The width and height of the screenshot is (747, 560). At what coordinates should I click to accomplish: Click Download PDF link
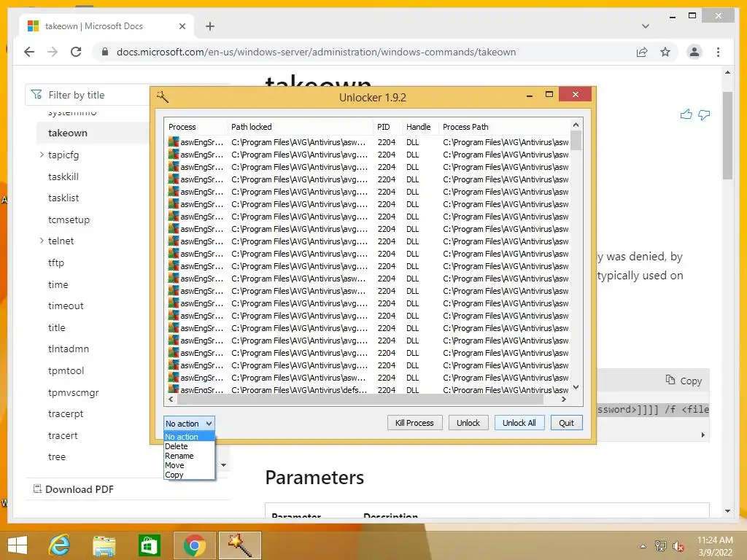click(74, 489)
